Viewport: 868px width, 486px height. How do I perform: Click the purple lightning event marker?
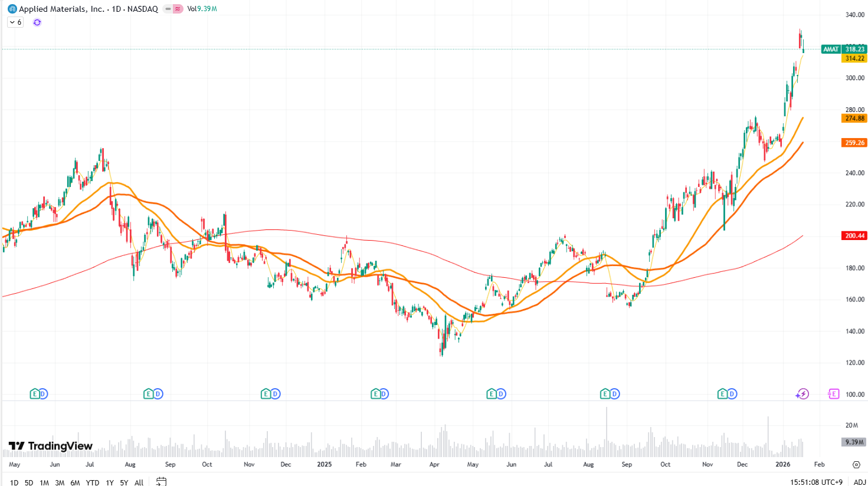tap(802, 394)
